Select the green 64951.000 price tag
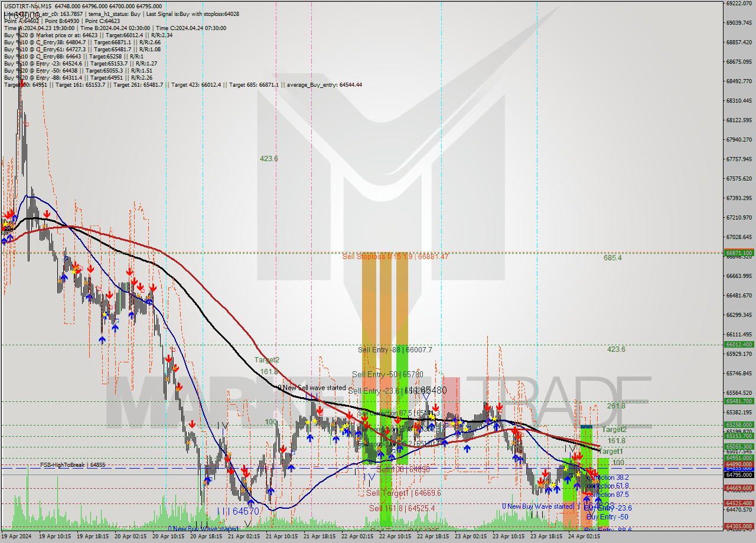The height and width of the screenshot is (543, 756). (x=739, y=458)
